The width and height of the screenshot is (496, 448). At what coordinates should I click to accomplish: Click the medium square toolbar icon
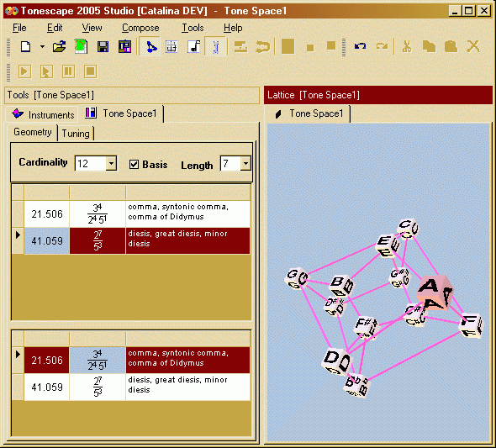point(331,46)
